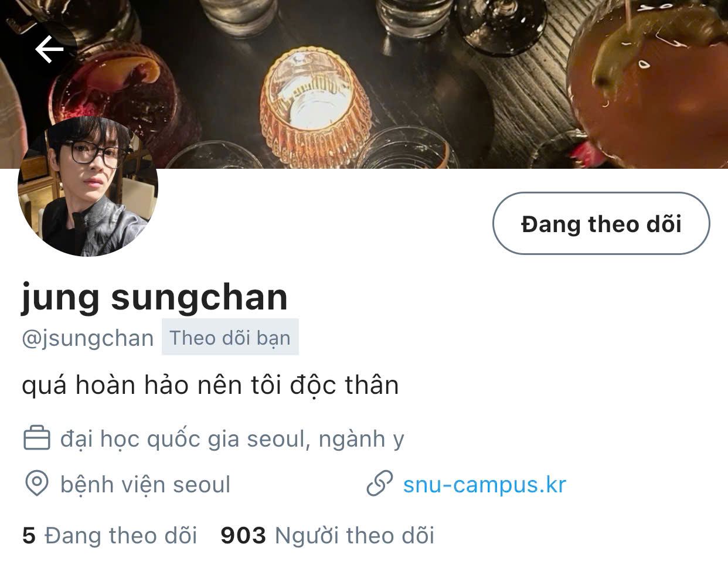Click the number 5 following count
This screenshot has height=575, width=728.
[29, 536]
